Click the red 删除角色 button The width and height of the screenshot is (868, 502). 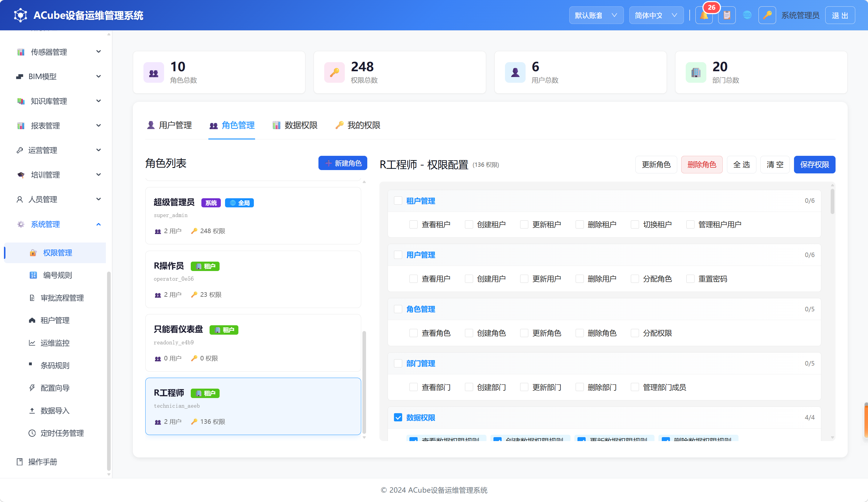coord(701,165)
